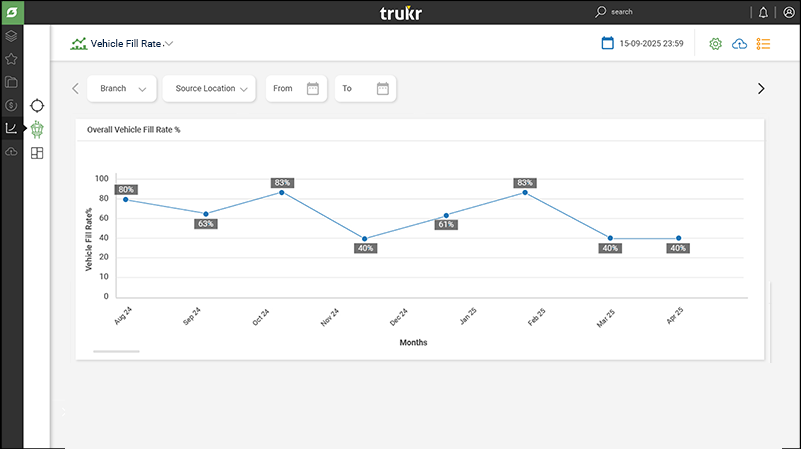This screenshot has width=801, height=449.
Task: Open the layers stack sidebar icon
Action: 11,37
